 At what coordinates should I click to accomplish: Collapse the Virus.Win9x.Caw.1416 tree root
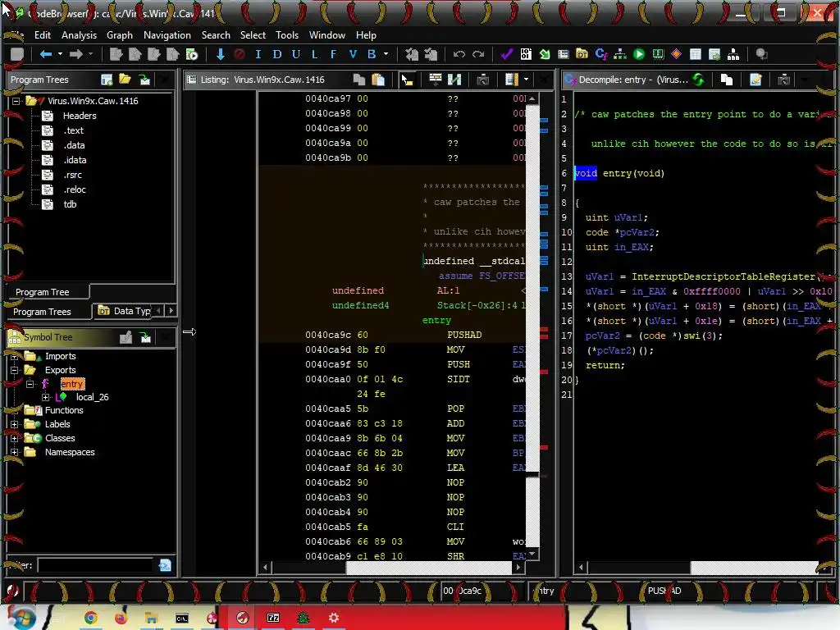(x=16, y=101)
